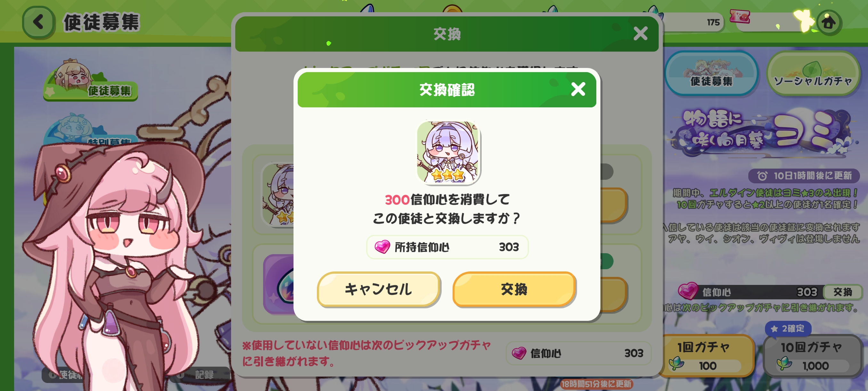Close the 交換 window with X
This screenshot has width=868, height=391.
[x=640, y=33]
